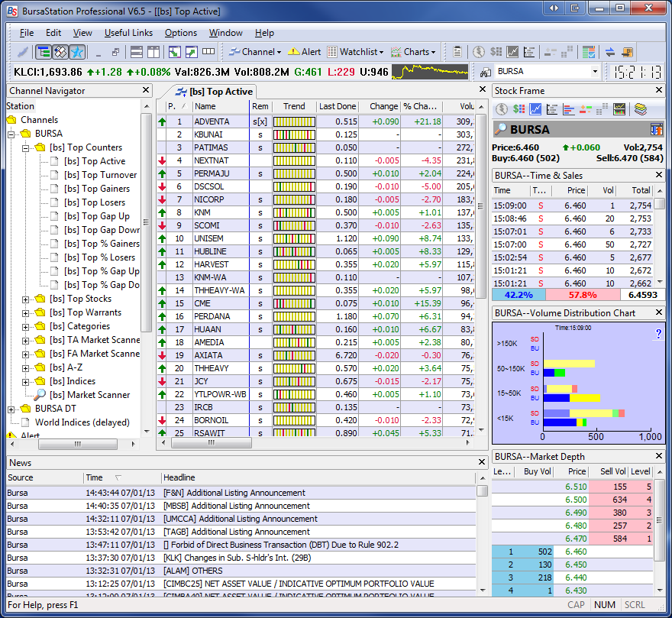The width and height of the screenshot is (672, 618).
Task: Click the line chart icon in main toolbar
Action: coord(512,52)
